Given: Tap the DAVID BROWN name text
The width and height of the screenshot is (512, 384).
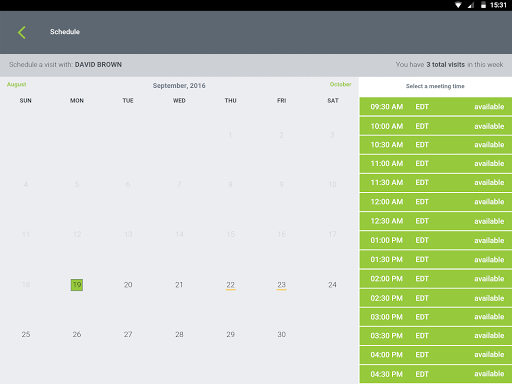Looking at the screenshot, I should click(x=98, y=65).
